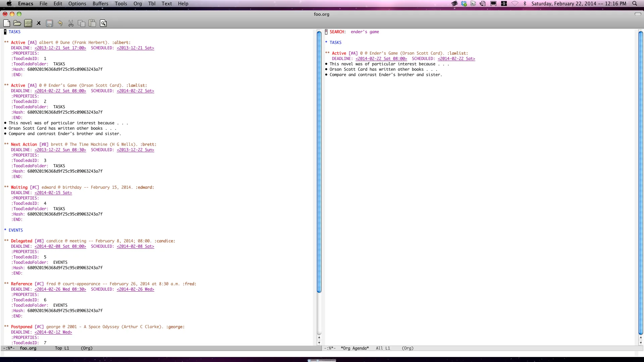This screenshot has width=644, height=362.
Task: Click the Search magnifier toolbar icon
Action: coord(103,23)
